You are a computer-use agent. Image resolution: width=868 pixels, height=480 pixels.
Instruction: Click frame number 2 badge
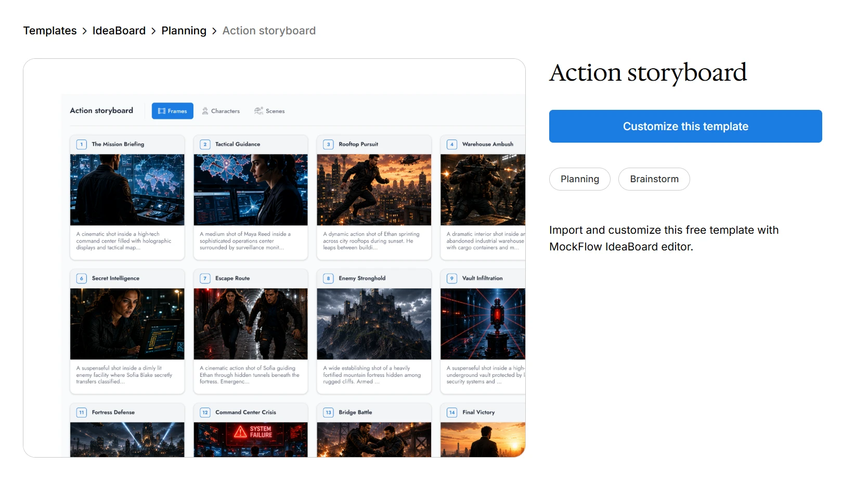[205, 144]
